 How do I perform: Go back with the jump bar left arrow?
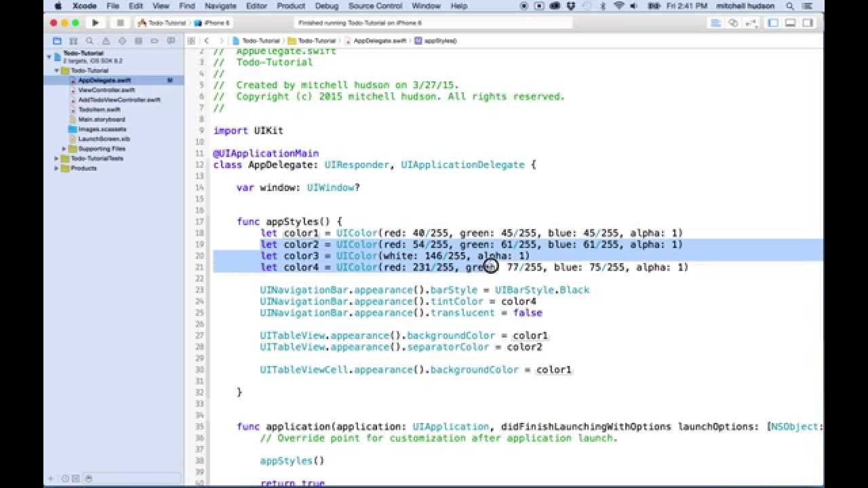pyautogui.click(x=207, y=41)
